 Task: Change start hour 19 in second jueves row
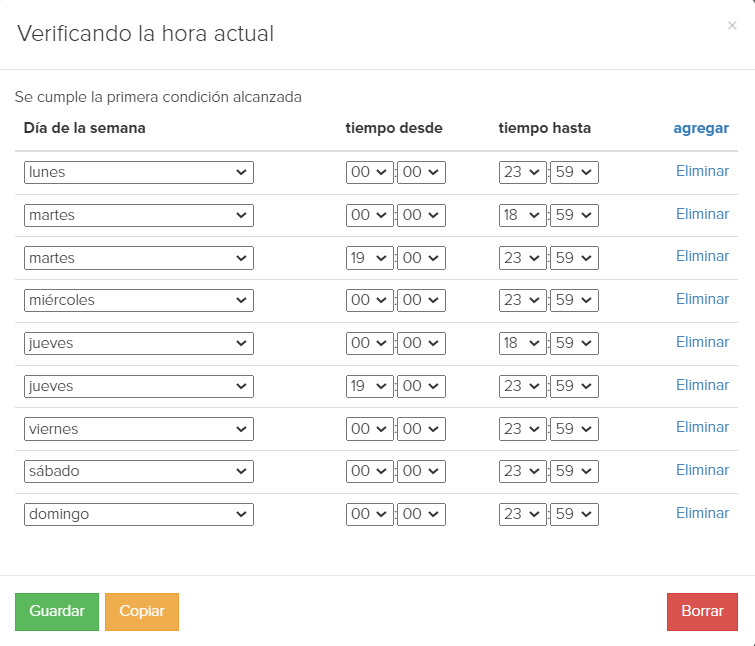click(x=369, y=386)
